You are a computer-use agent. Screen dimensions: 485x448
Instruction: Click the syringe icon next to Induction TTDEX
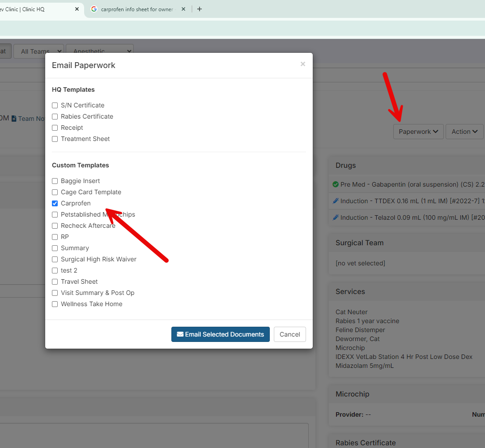(x=336, y=201)
